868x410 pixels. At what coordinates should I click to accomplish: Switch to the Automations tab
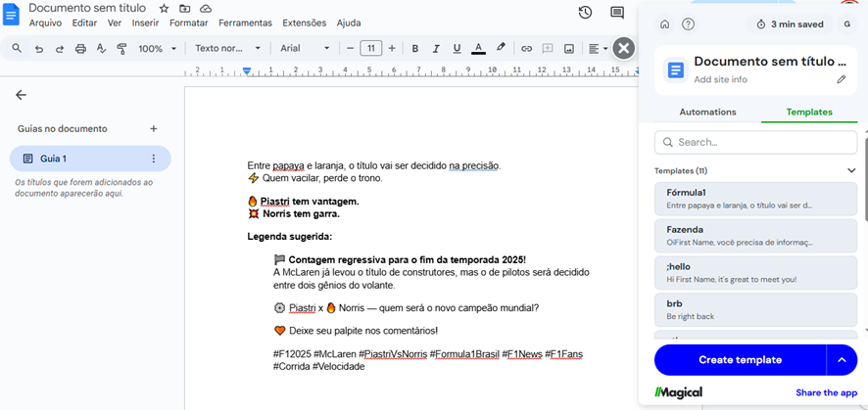pos(707,112)
